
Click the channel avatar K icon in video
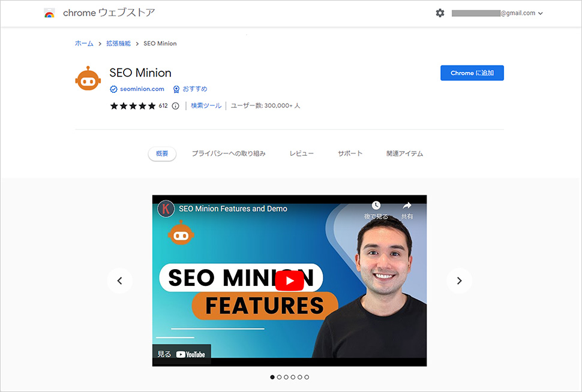[x=166, y=209]
